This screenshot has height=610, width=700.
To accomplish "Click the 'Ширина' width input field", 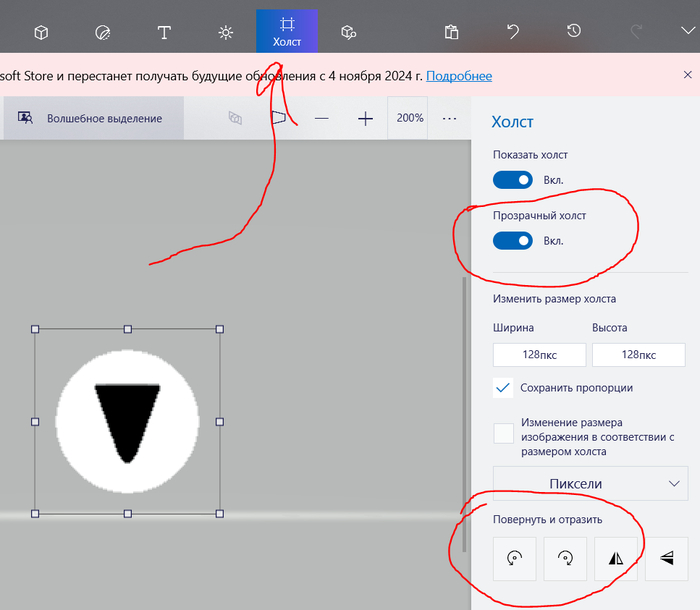I will pyautogui.click(x=537, y=355).
